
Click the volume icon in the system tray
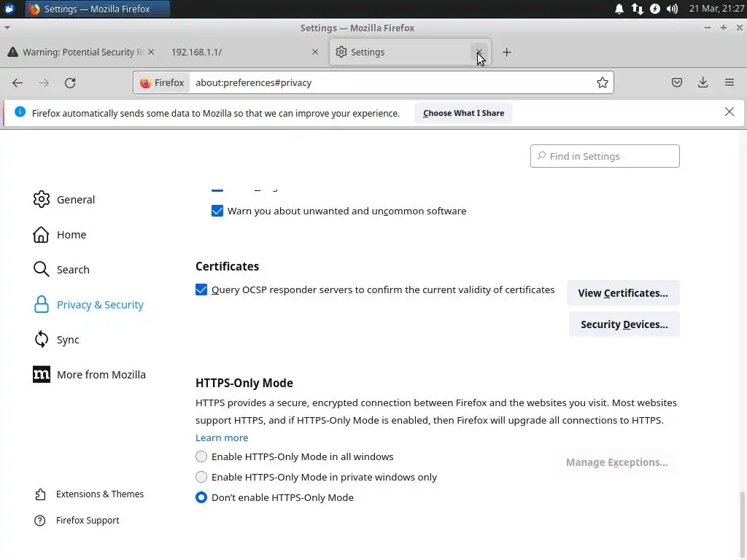(x=672, y=9)
